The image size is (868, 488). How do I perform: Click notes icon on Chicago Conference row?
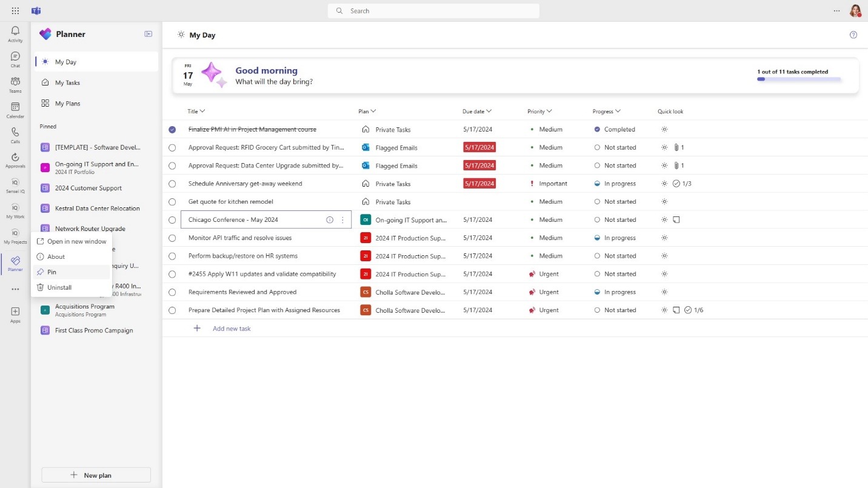point(676,220)
